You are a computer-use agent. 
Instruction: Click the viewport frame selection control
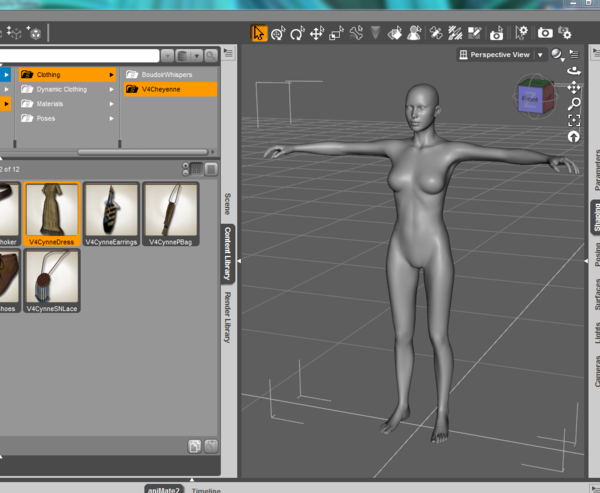click(x=574, y=121)
